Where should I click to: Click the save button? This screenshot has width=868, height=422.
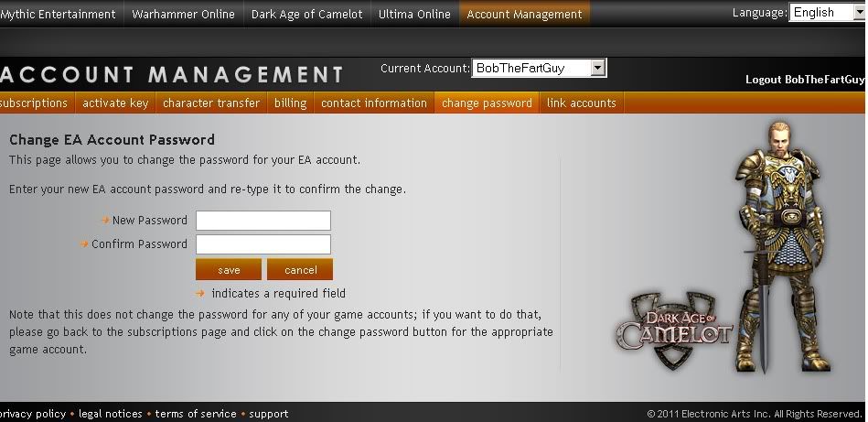click(x=229, y=270)
